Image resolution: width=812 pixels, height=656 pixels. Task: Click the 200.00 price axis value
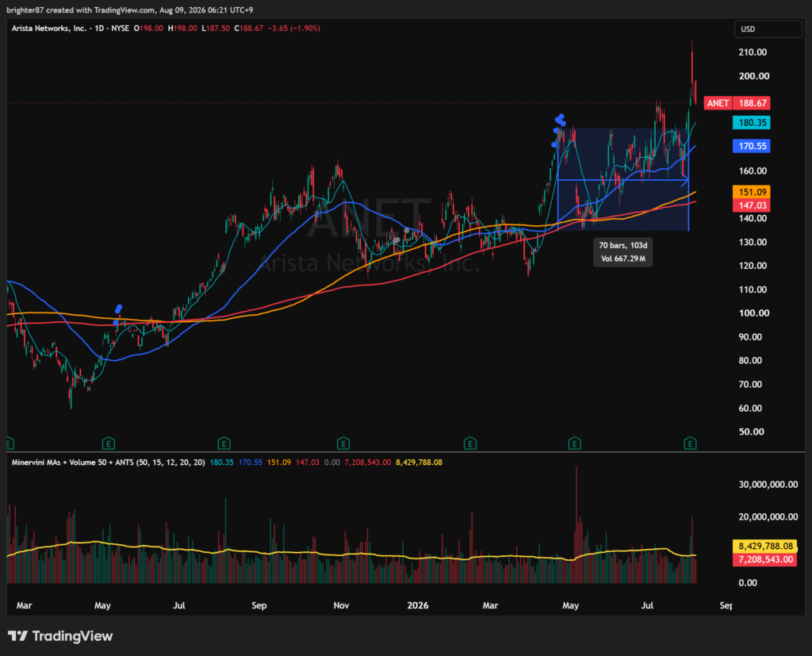[753, 76]
